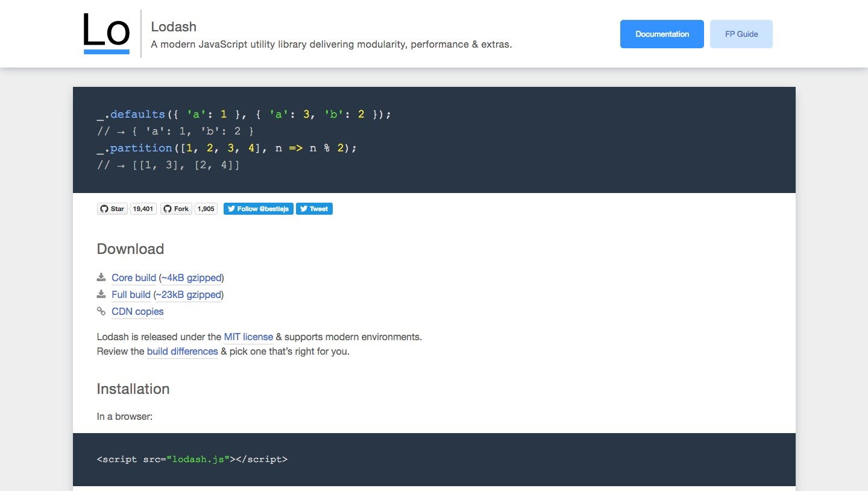868x491 pixels.
Task: Click the Installation section heading
Action: coord(133,389)
